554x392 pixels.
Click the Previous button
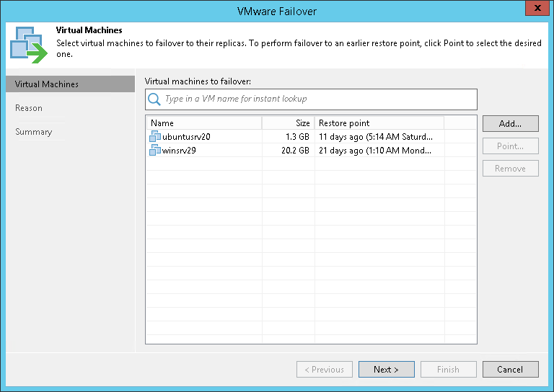(x=325, y=370)
